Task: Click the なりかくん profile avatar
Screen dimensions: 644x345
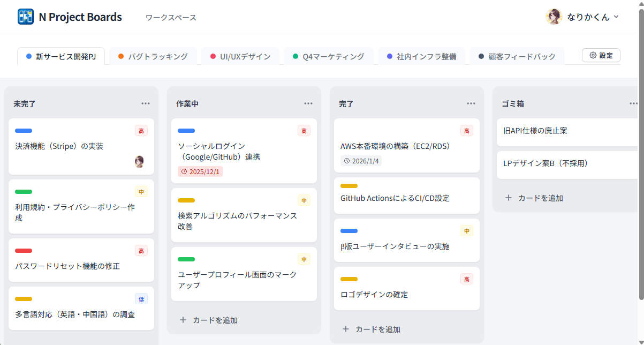Action: [554, 17]
